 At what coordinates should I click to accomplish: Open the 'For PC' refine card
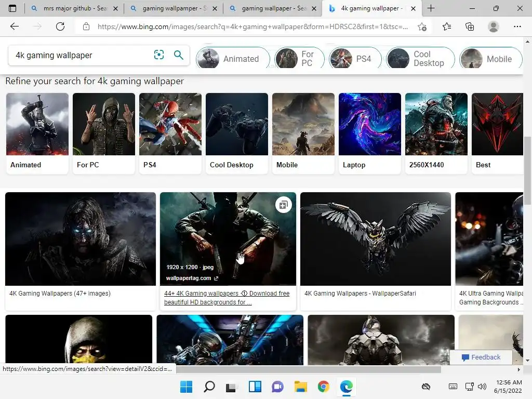point(104,134)
